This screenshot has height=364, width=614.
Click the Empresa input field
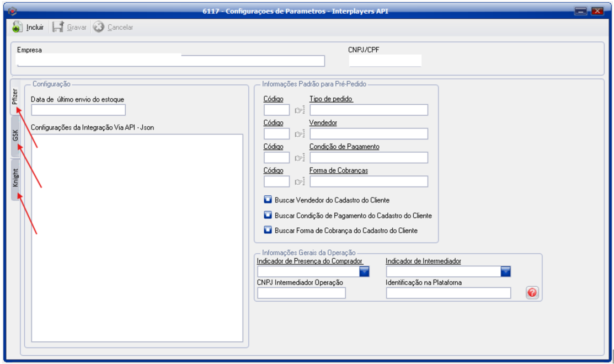(171, 61)
